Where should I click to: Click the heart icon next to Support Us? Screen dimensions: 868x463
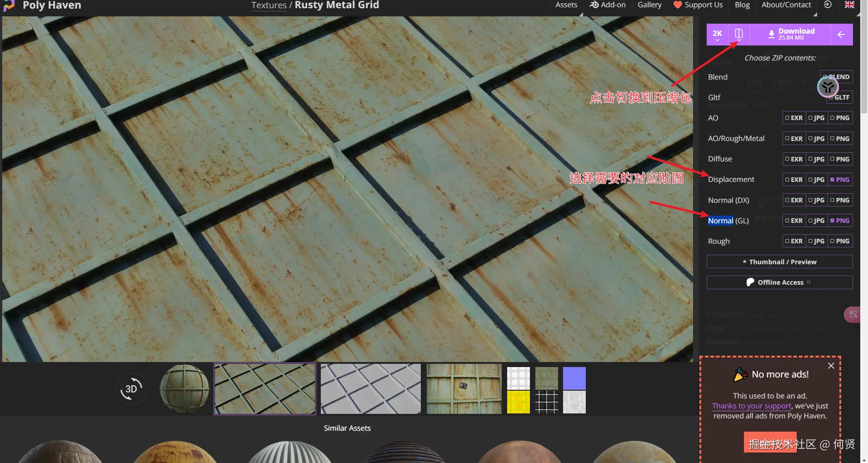point(677,5)
